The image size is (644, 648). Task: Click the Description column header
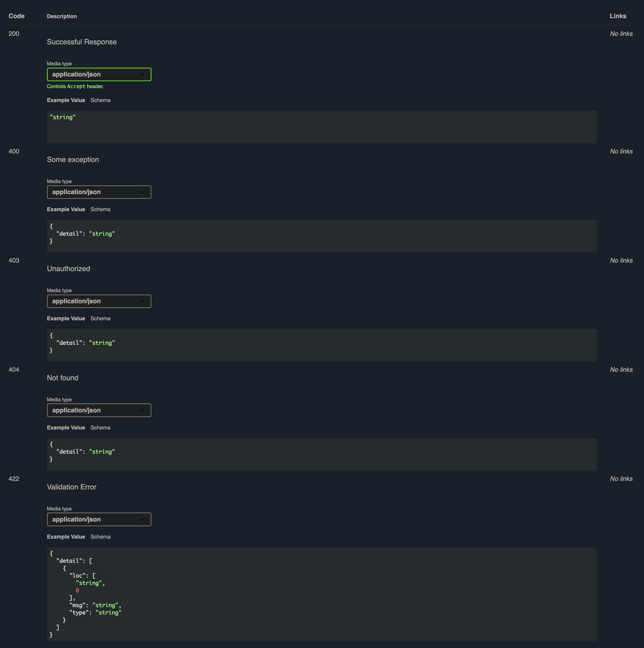point(62,16)
